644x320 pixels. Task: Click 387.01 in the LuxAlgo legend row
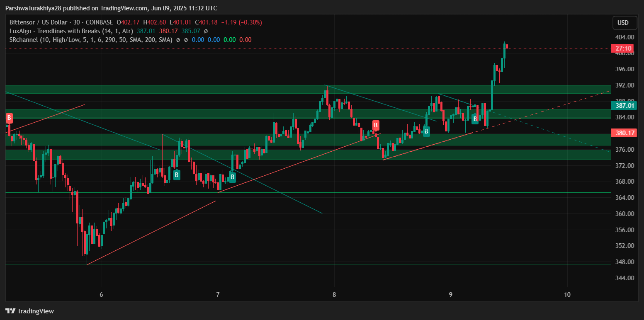click(x=146, y=31)
